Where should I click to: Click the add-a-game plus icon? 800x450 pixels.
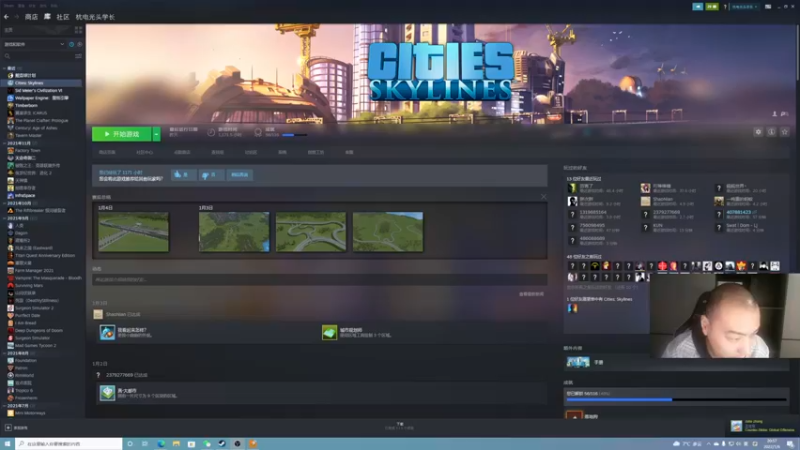(8, 428)
